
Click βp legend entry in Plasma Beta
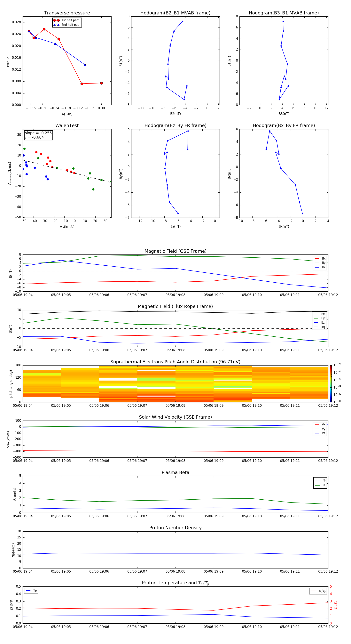(320, 480)
